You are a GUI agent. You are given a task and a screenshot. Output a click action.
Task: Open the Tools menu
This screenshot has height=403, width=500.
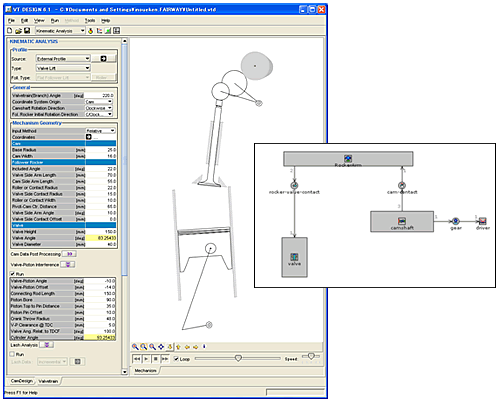tap(90, 21)
